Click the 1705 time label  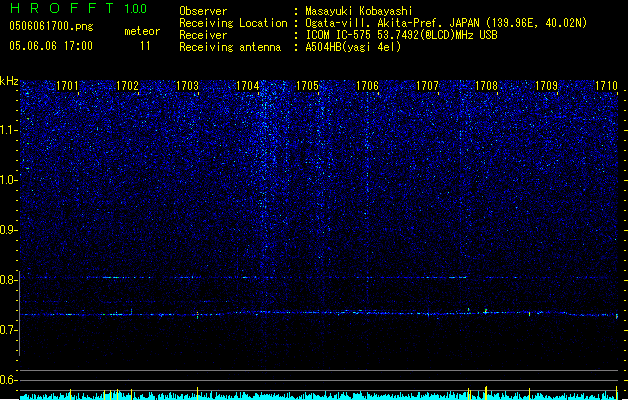click(307, 86)
